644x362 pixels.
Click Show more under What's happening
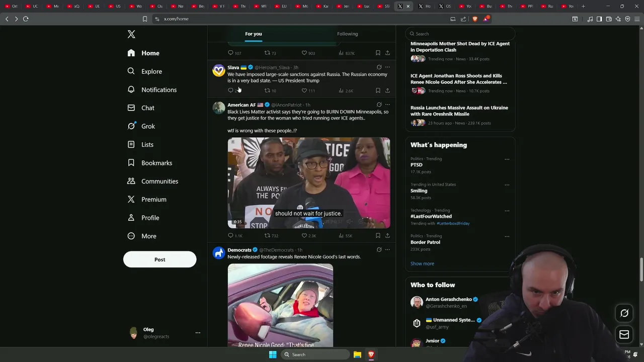coord(422,263)
